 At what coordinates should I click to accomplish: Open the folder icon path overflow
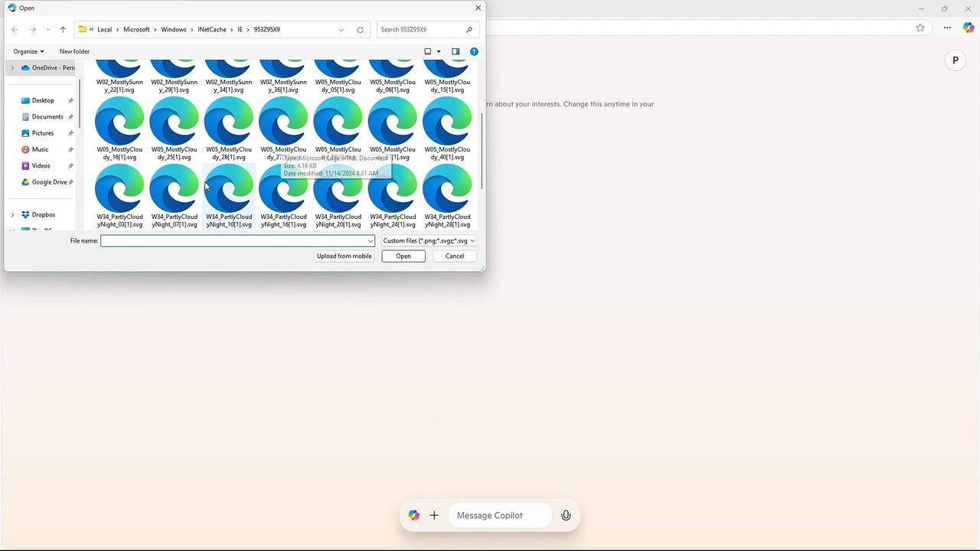coord(91,30)
